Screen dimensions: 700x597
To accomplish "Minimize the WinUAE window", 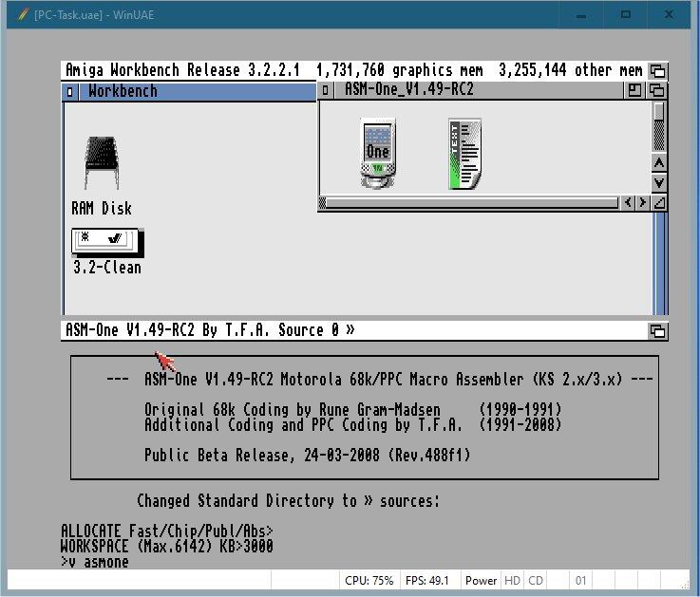I will pyautogui.click(x=581, y=15).
